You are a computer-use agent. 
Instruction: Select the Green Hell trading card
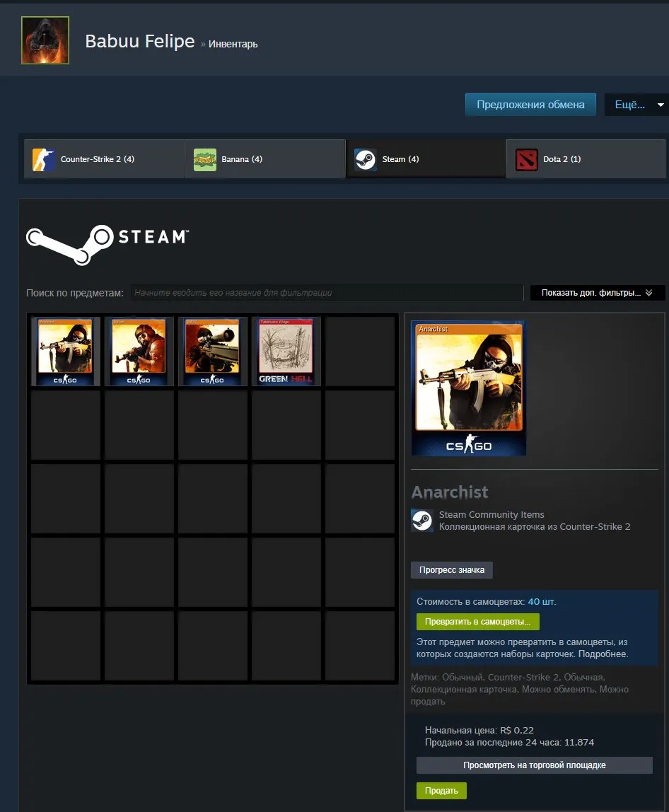(286, 352)
